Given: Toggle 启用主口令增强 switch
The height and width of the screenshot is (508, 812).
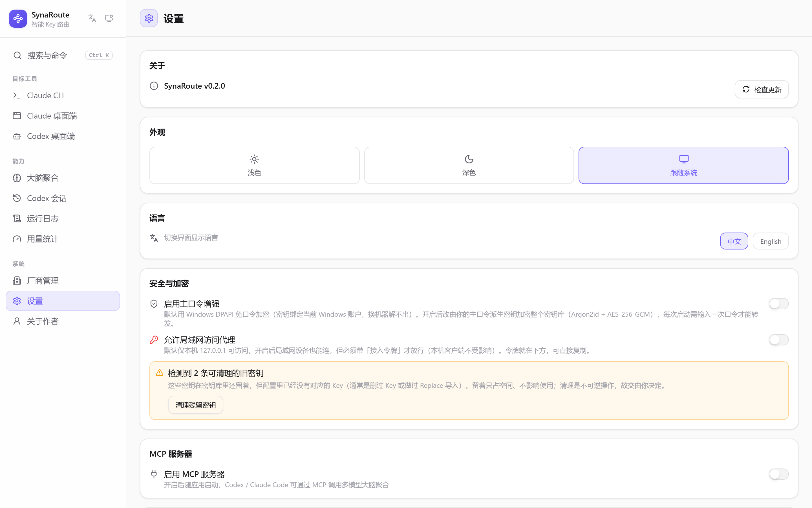Looking at the screenshot, I should tap(778, 304).
